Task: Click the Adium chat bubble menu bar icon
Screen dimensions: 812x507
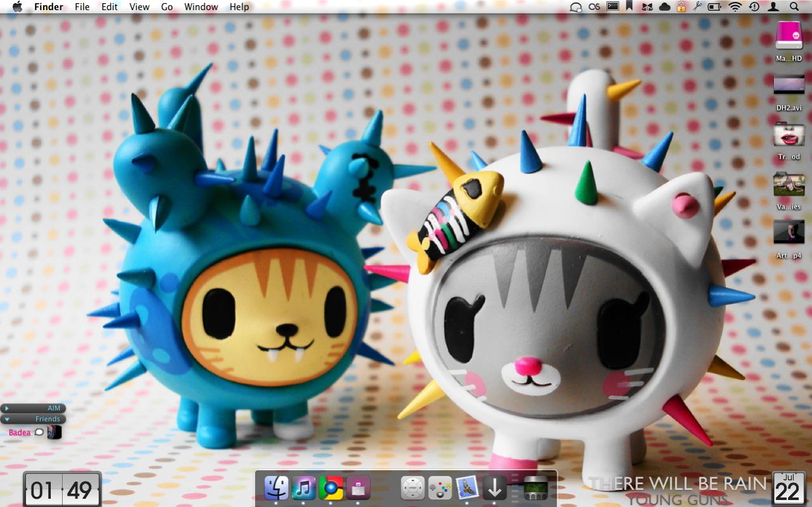Action: 576,7
